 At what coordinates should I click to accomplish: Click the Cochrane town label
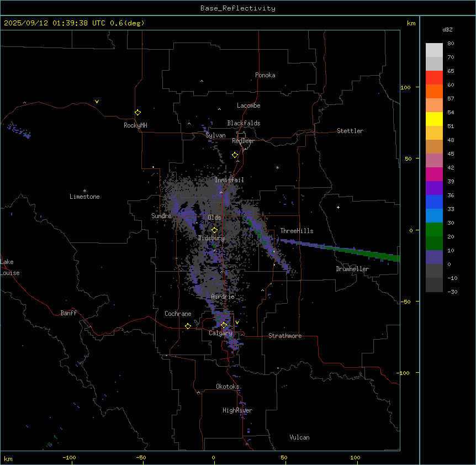click(178, 314)
